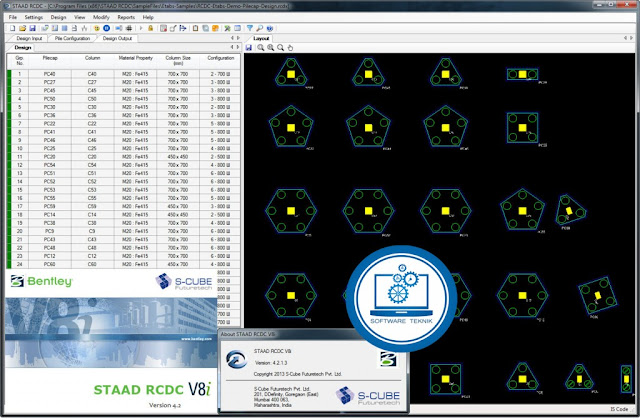Select table cell C41
Screen dimensions: 640x420
coord(92,132)
